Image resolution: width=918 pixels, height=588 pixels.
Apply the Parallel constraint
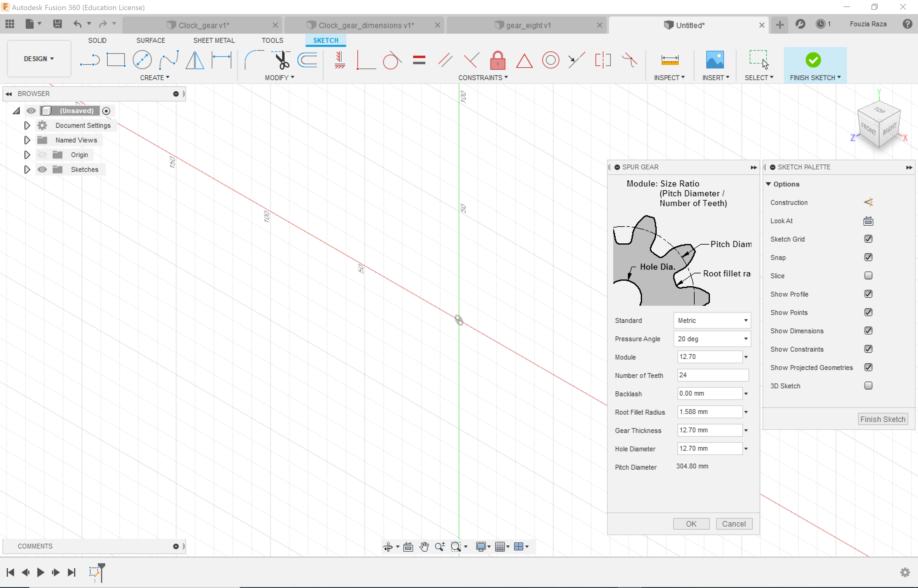446,60
